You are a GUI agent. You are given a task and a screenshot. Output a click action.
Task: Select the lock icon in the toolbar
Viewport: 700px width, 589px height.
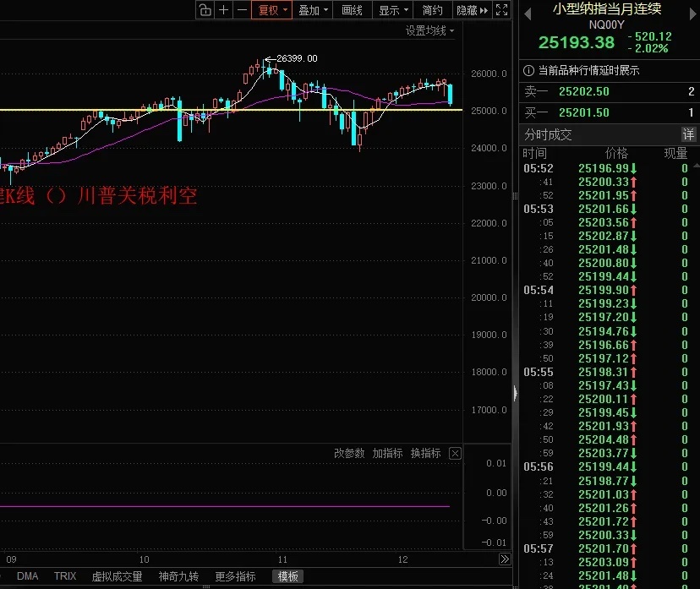coord(205,10)
